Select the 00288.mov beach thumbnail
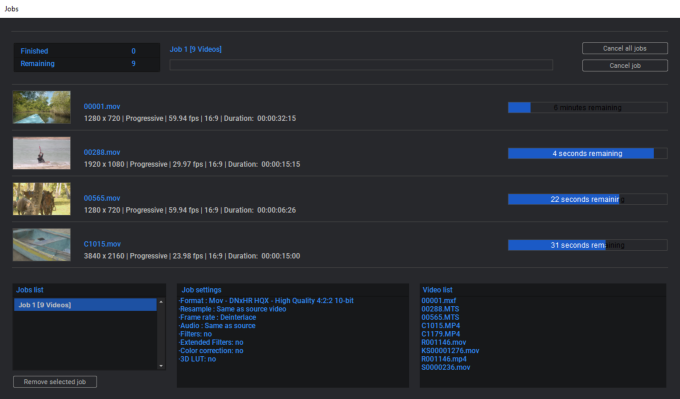The height and width of the screenshot is (399, 680). 42,153
